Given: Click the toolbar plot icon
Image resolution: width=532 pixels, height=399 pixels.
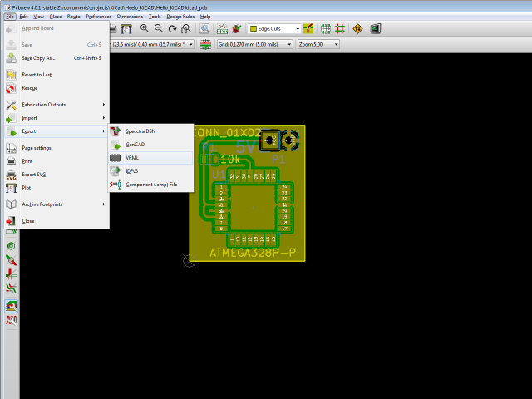Looking at the screenshot, I should click(x=126, y=29).
